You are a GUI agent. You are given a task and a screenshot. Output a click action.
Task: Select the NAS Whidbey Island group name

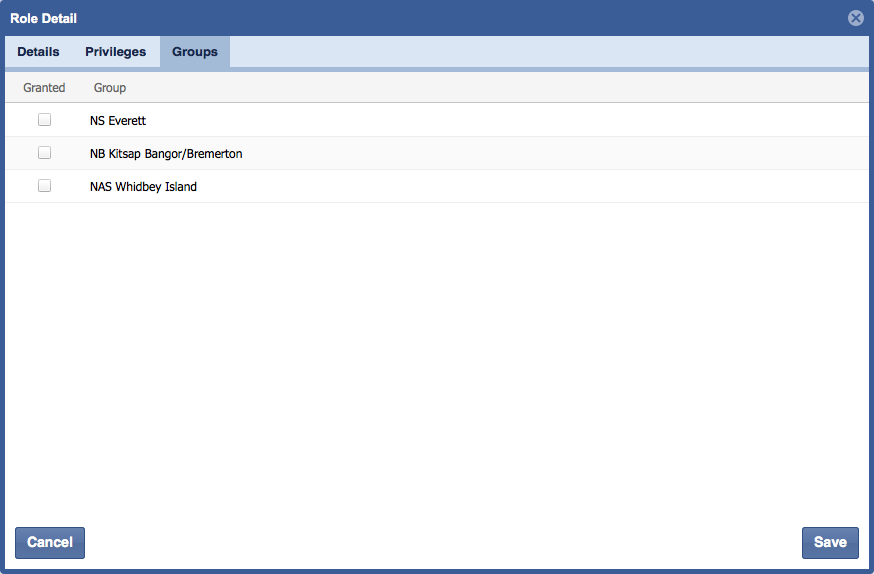coord(143,187)
